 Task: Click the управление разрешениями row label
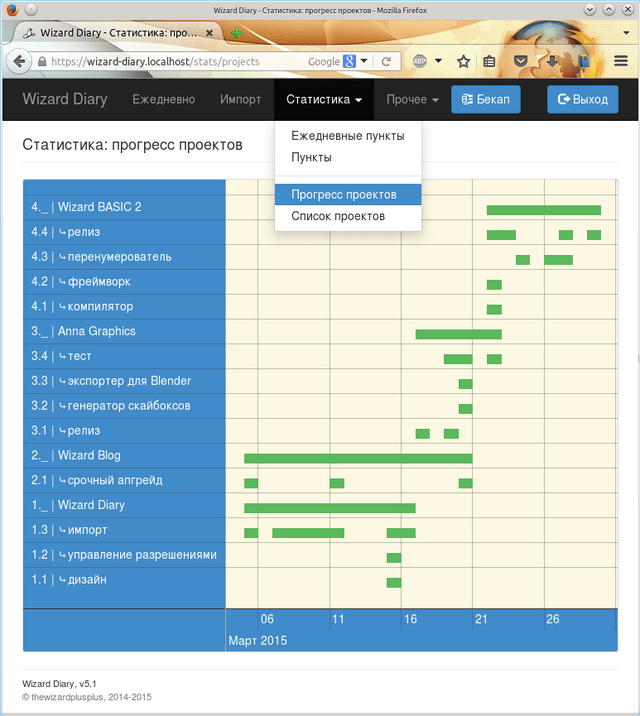(124, 555)
